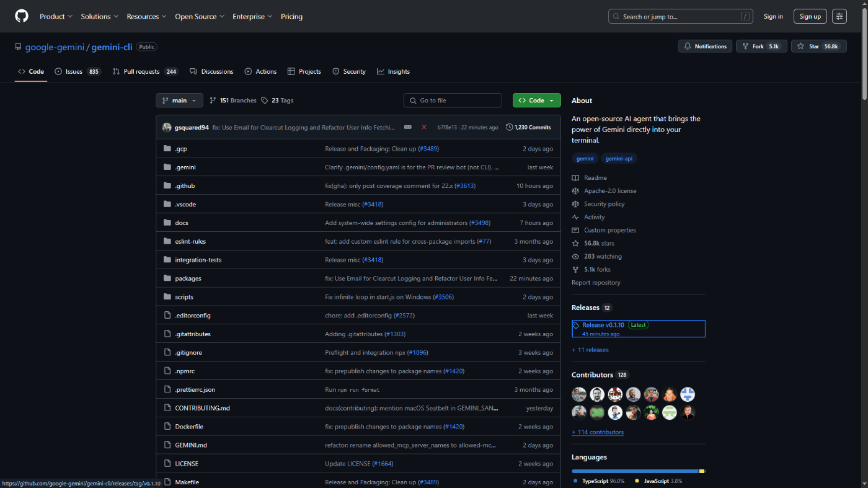Open Release v0.1.10 latest link

[x=638, y=329]
